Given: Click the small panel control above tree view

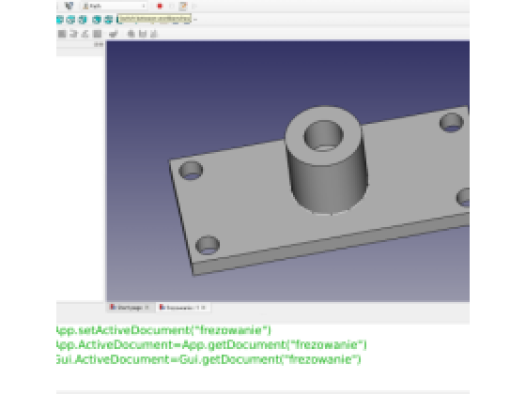Looking at the screenshot, I should coord(98,44).
